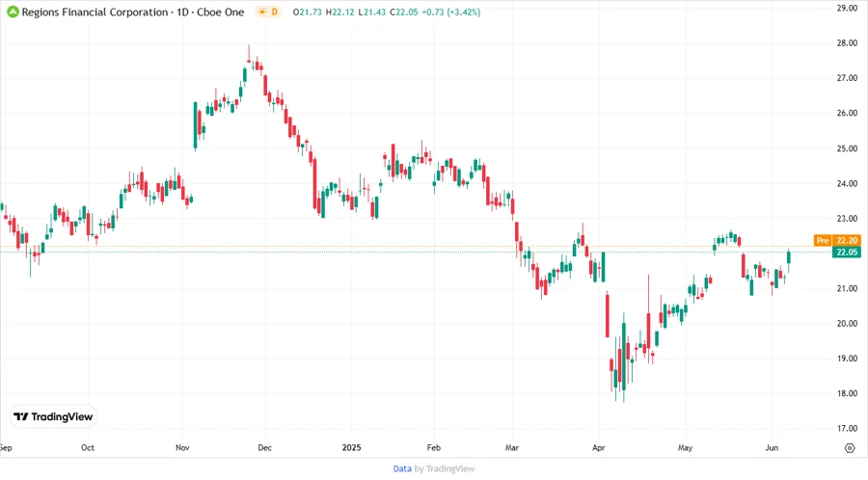Click the Feb time axis label

tap(433, 448)
